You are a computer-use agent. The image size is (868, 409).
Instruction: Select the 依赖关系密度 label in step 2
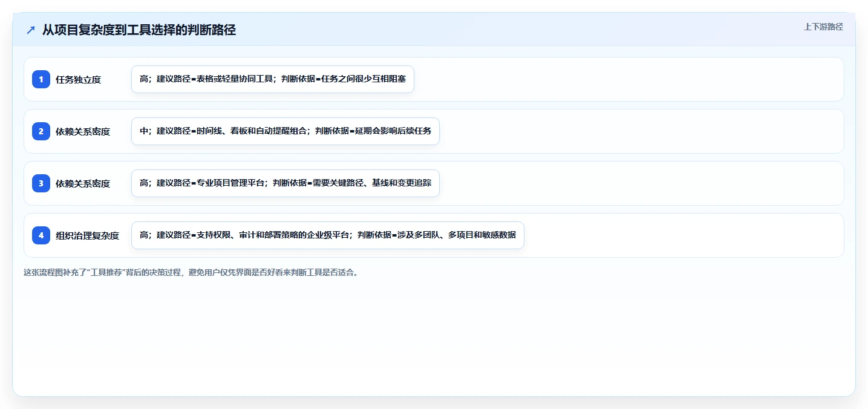(x=83, y=132)
